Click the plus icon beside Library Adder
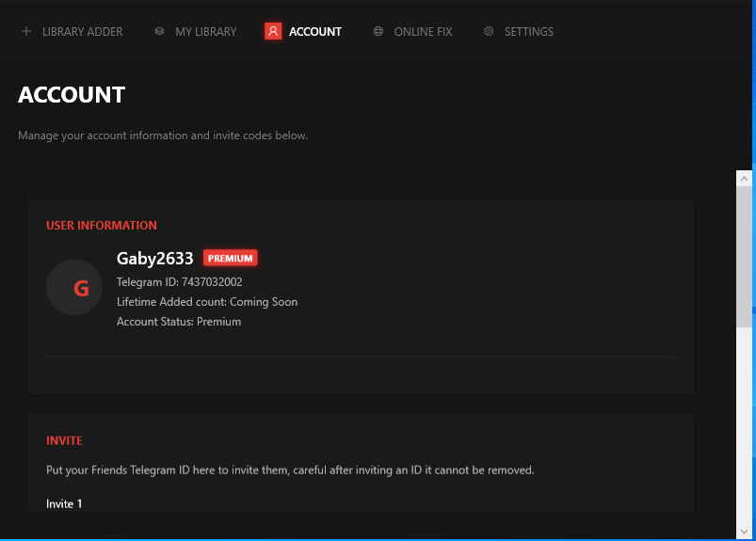Screen dimensions: 756x541 click(x=26, y=32)
